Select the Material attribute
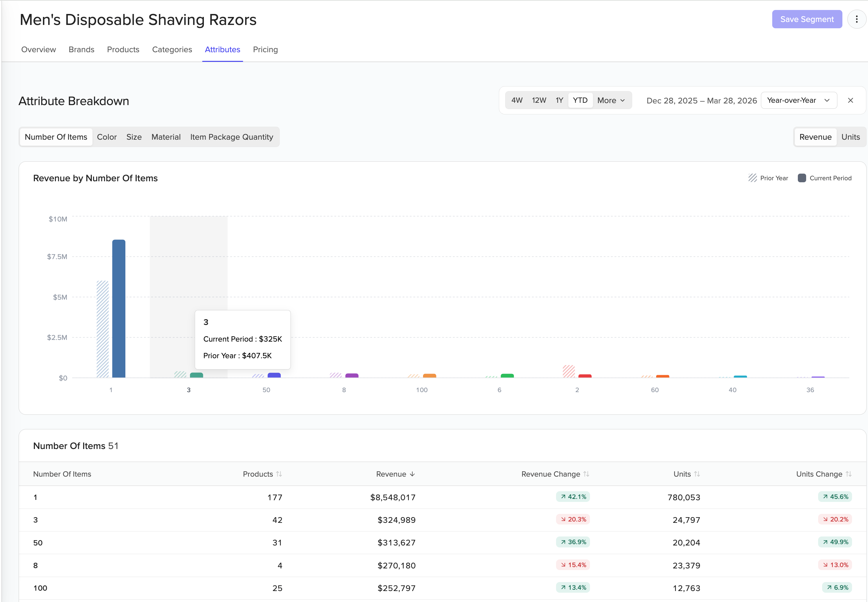This screenshot has height=602, width=868. click(x=166, y=137)
